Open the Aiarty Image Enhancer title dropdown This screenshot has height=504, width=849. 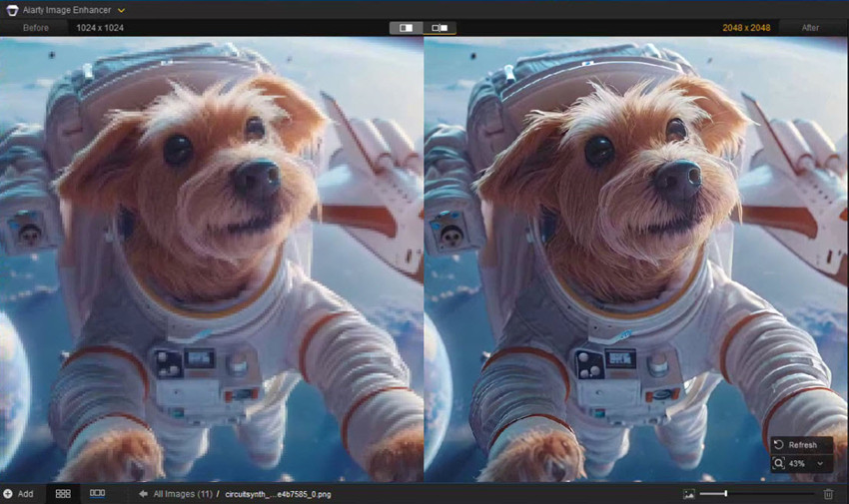(121, 10)
